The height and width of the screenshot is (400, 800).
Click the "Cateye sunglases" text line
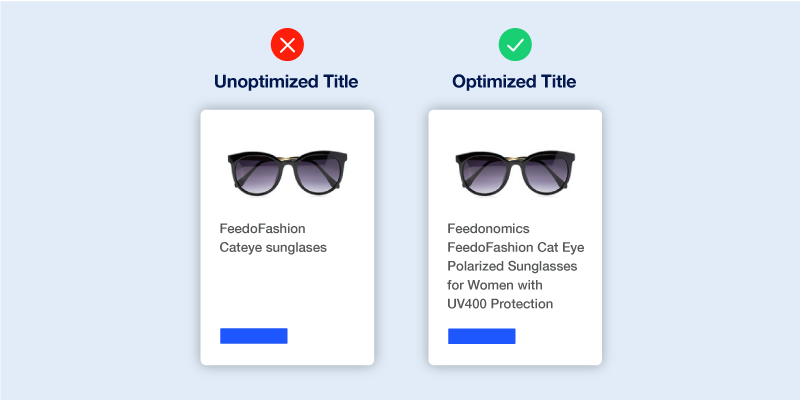273,247
